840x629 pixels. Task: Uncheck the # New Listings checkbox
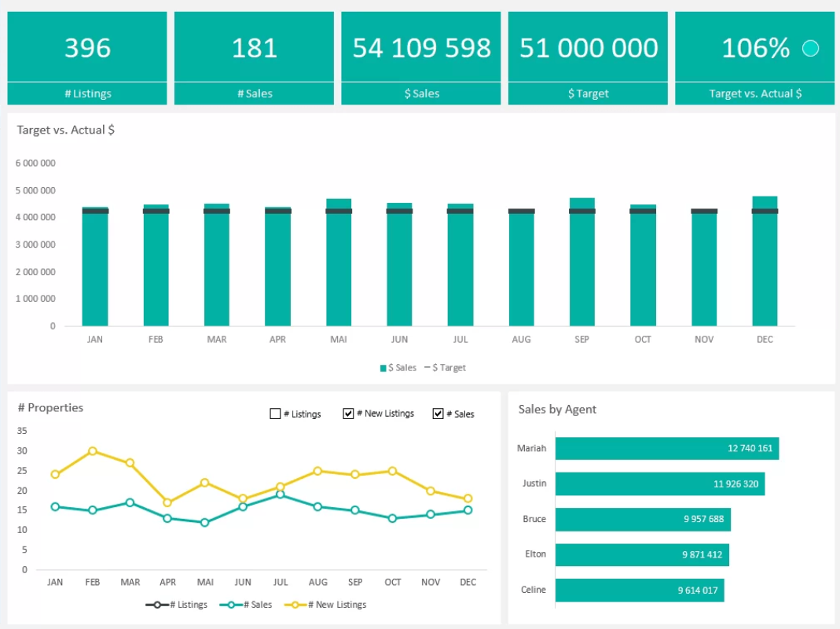pyautogui.click(x=349, y=414)
